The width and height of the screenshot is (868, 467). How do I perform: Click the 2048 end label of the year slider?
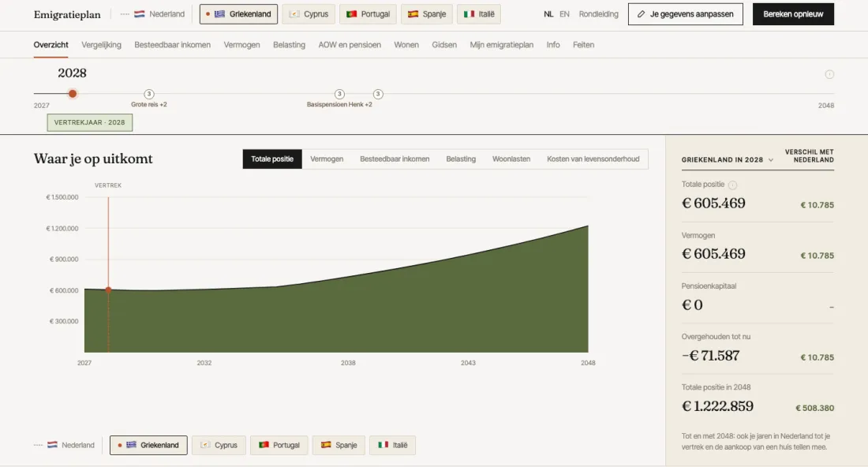pos(826,105)
